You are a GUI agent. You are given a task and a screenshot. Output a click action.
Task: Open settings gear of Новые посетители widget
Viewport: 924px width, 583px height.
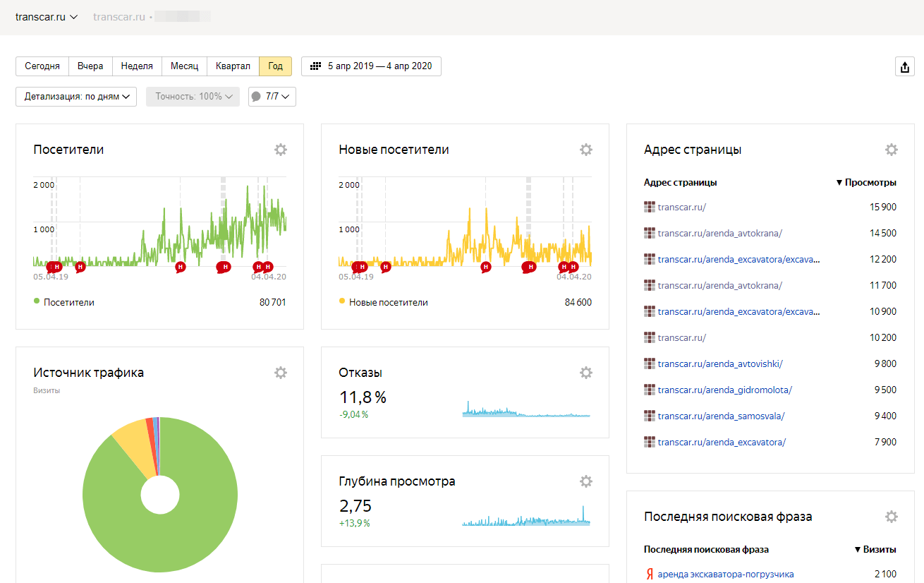[x=586, y=150]
